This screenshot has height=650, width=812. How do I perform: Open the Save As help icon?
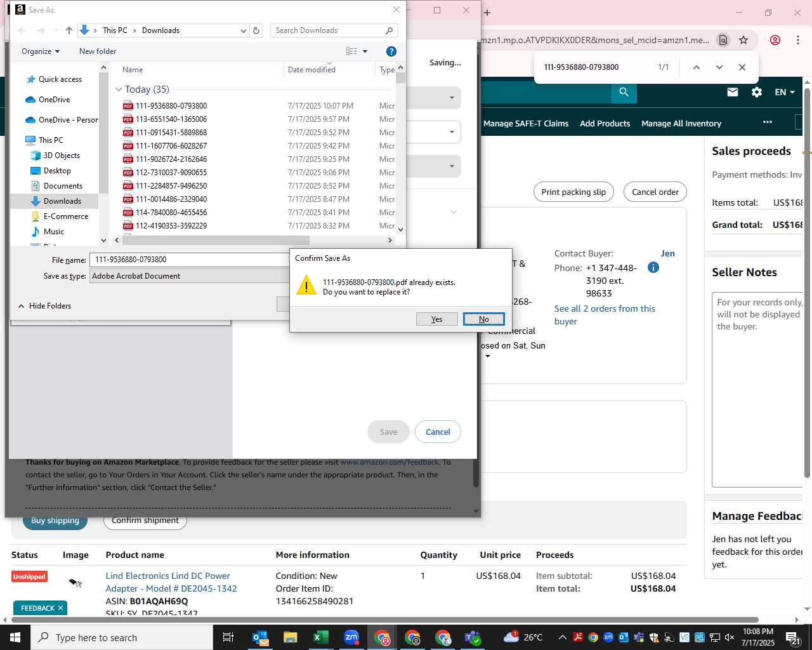pyautogui.click(x=391, y=51)
